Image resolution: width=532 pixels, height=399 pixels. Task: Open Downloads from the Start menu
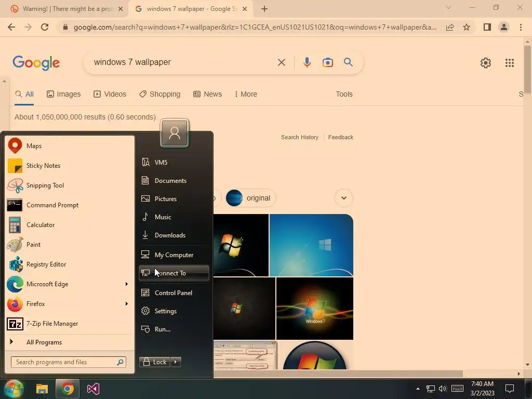coord(174,235)
